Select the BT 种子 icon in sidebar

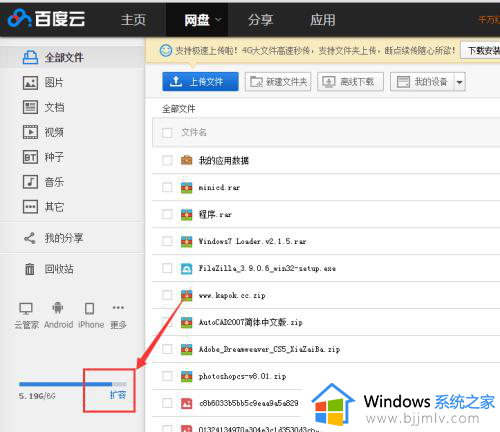coord(30,157)
